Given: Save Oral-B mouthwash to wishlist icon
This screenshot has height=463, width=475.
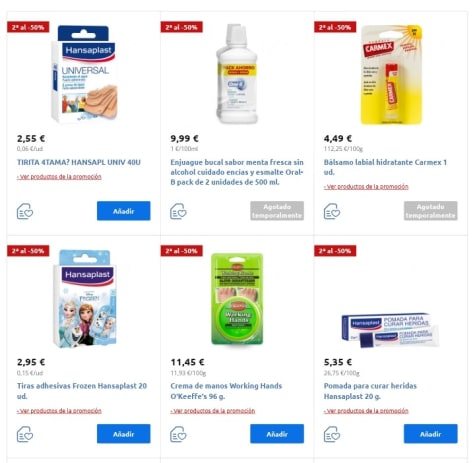Looking at the screenshot, I should tap(178, 211).
